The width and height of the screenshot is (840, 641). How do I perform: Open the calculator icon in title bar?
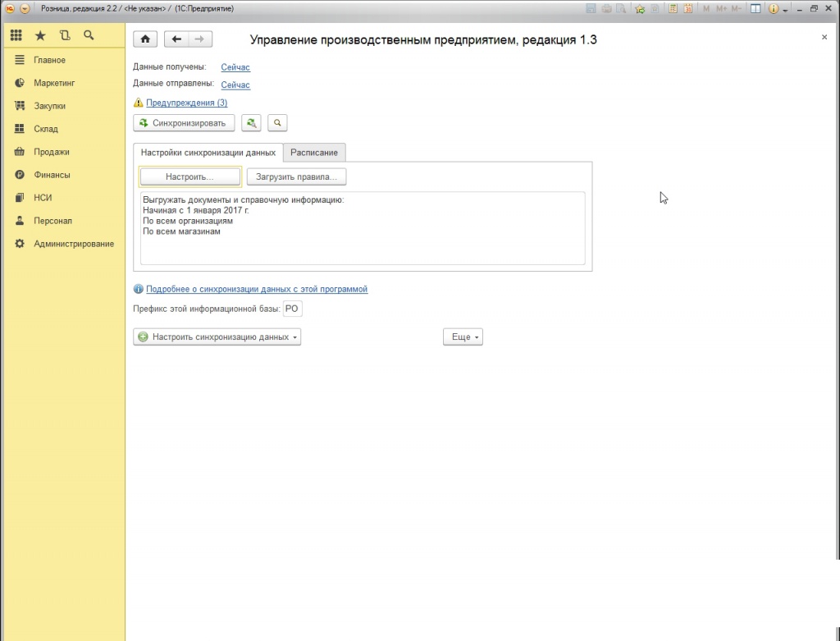[x=673, y=8]
